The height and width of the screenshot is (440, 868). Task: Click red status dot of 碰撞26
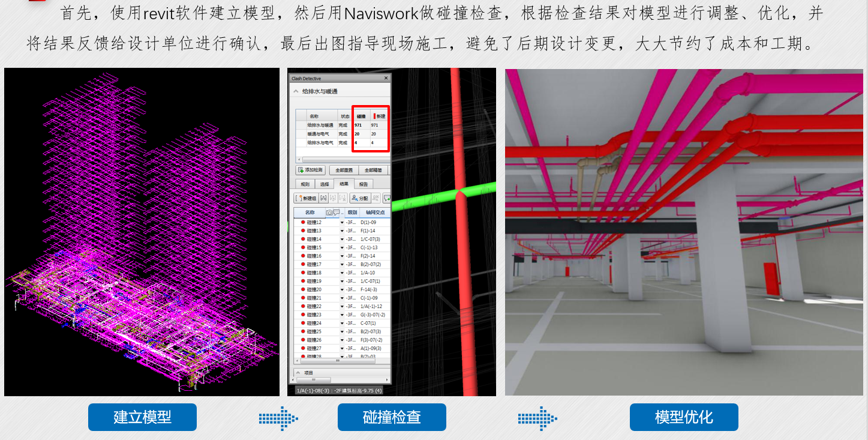pyautogui.click(x=303, y=340)
